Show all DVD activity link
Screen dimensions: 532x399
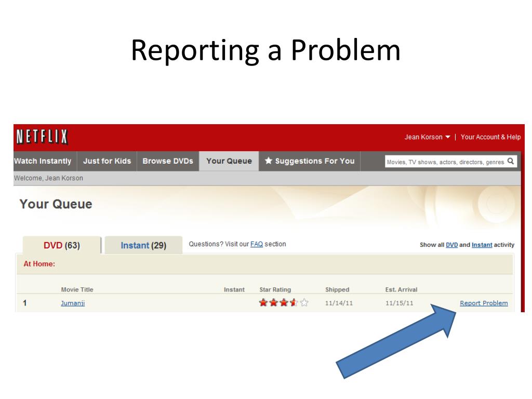point(451,245)
